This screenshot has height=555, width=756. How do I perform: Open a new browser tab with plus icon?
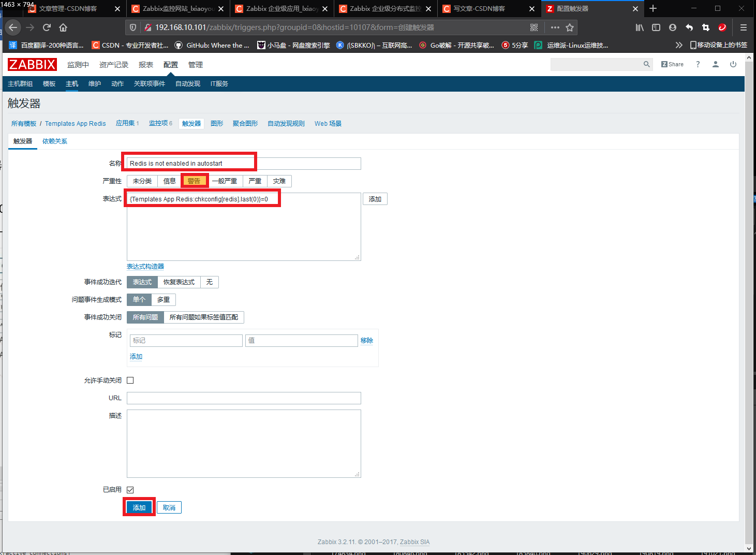point(653,8)
